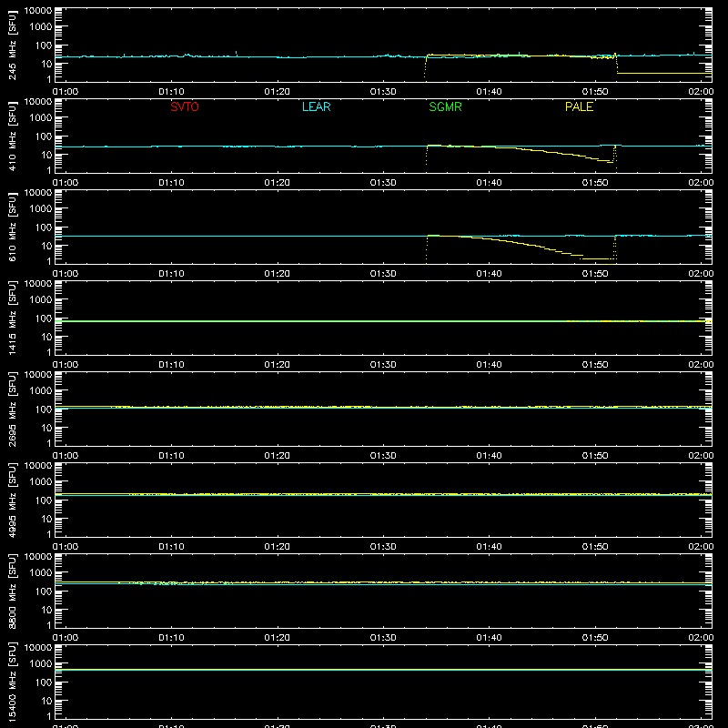Click 01:30 time label below 245 MHz plot

point(383,92)
